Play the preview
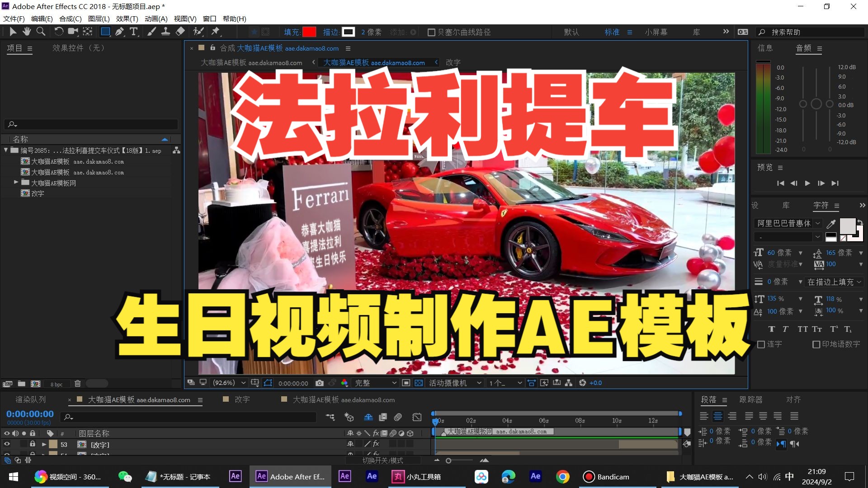This screenshot has height=488, width=868. [807, 183]
